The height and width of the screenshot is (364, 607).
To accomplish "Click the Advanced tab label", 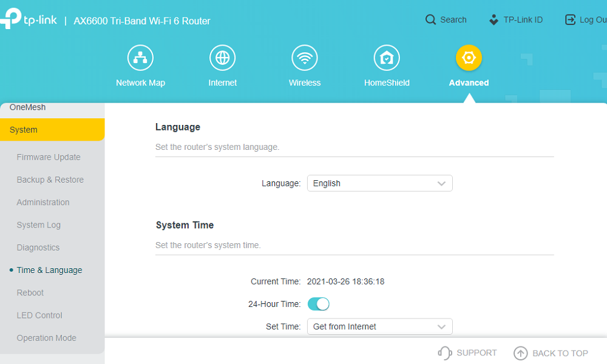I will (469, 83).
